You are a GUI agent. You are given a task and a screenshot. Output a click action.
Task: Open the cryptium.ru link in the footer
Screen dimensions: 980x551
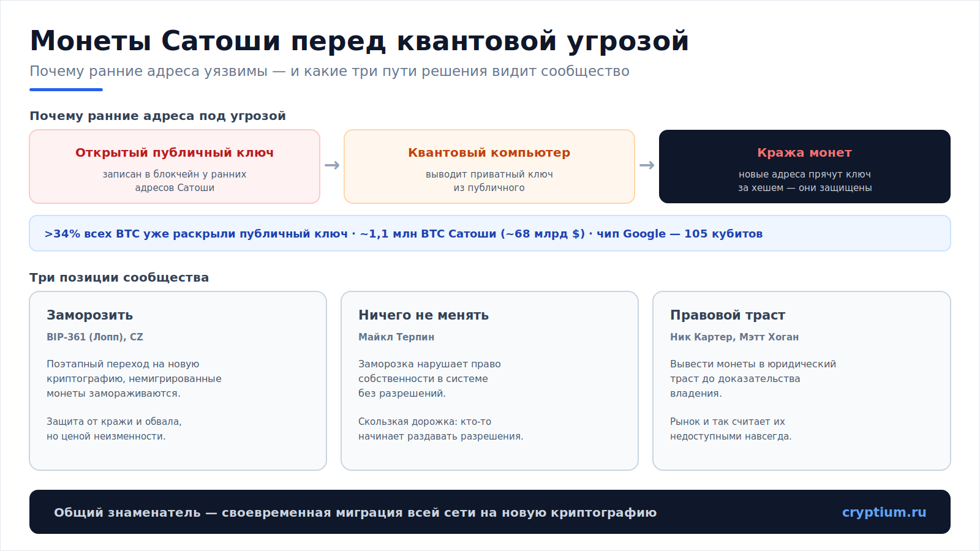point(884,512)
